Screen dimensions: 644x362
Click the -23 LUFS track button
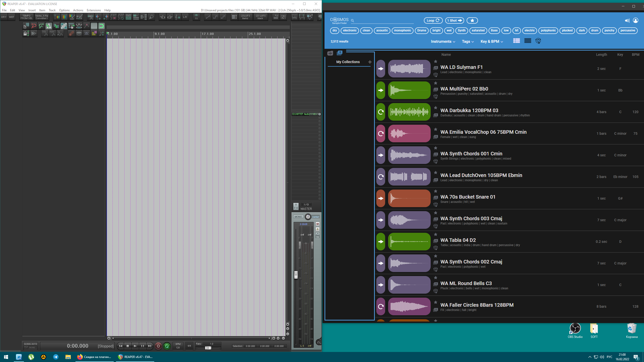pos(260,17)
